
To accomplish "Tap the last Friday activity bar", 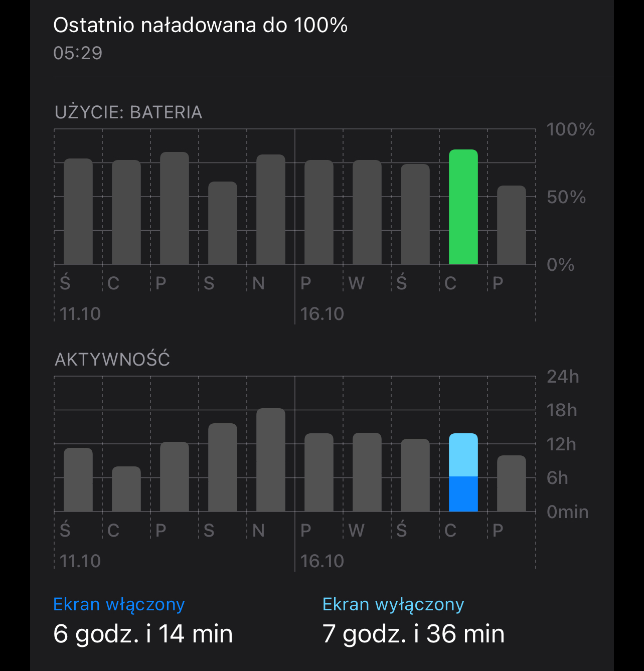I will coord(512,483).
